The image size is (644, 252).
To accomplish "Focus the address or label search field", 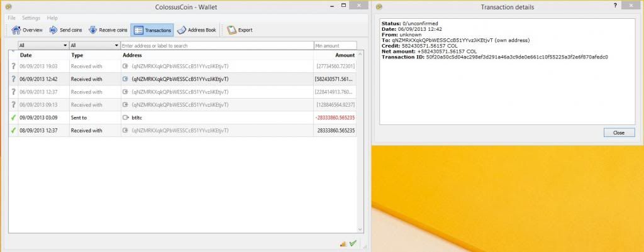I will pos(217,45).
